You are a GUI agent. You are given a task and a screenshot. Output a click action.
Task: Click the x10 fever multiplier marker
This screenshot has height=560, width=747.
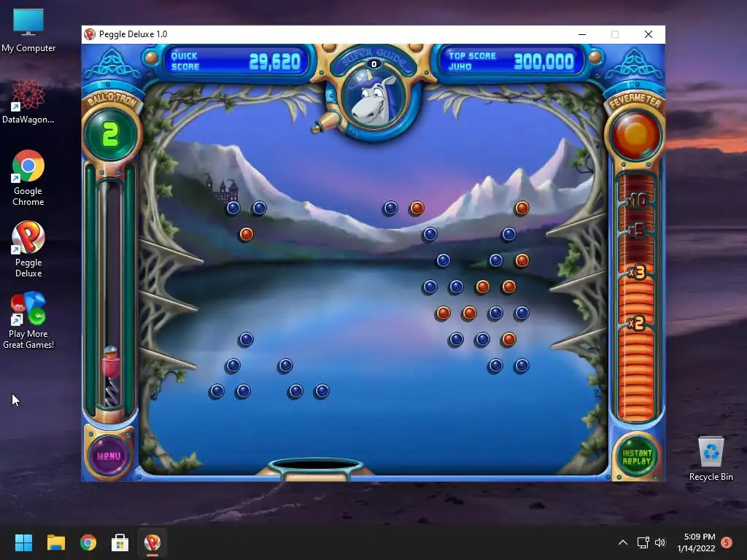(636, 201)
